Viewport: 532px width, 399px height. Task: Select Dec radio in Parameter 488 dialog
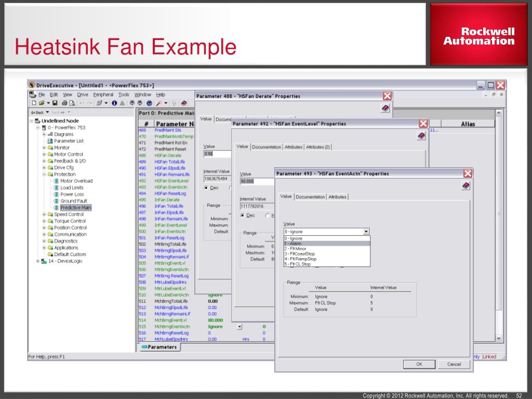(x=206, y=188)
